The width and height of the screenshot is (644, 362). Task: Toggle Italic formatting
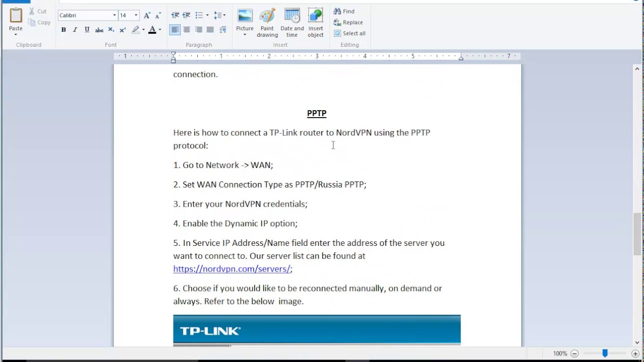pos(75,30)
